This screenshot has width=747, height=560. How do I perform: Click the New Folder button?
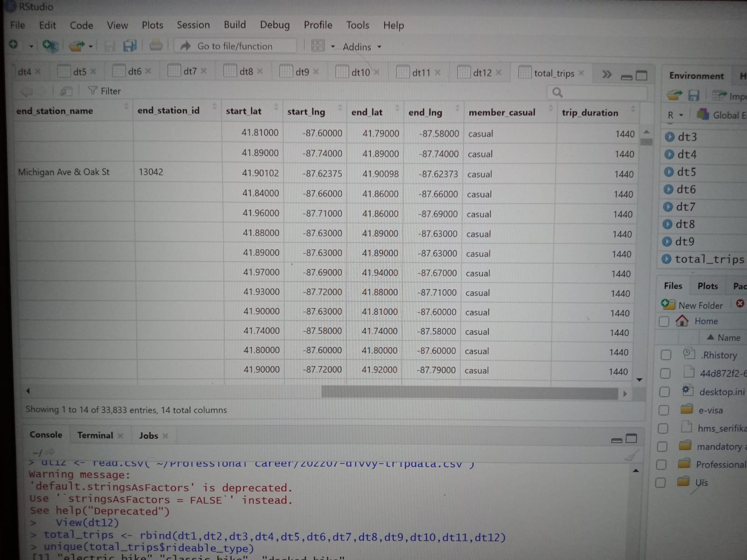click(x=692, y=305)
